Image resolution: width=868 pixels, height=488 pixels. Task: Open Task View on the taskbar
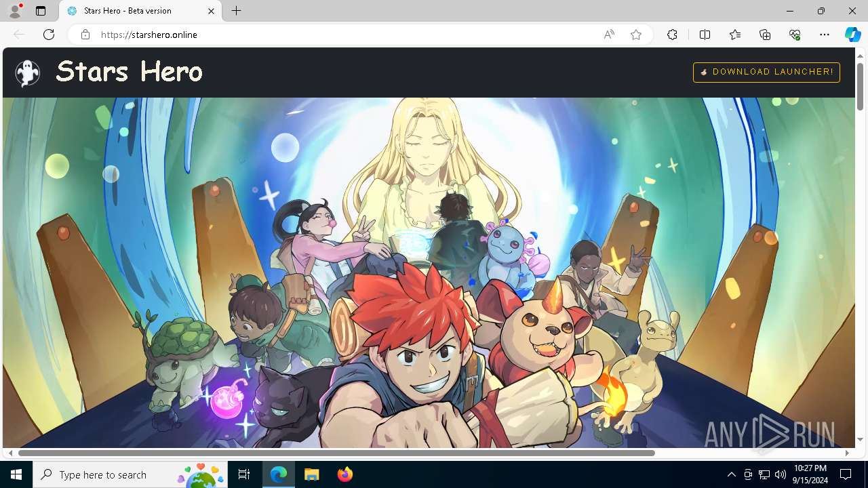pyautogui.click(x=244, y=474)
